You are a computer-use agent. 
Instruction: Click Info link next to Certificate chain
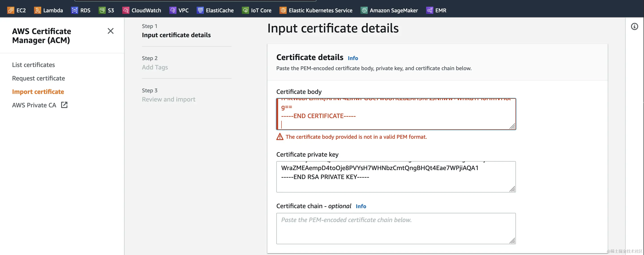tap(361, 206)
